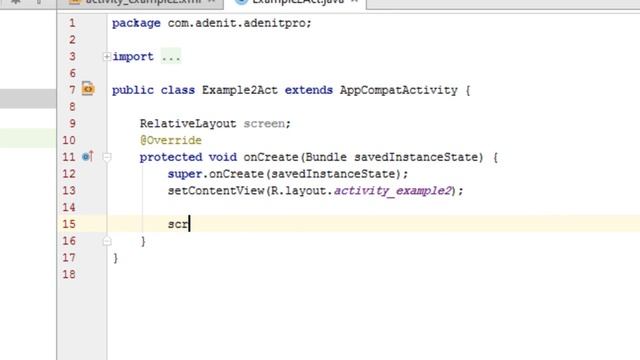
Task: Click line number 14 in gutter
Action: pos(69,207)
